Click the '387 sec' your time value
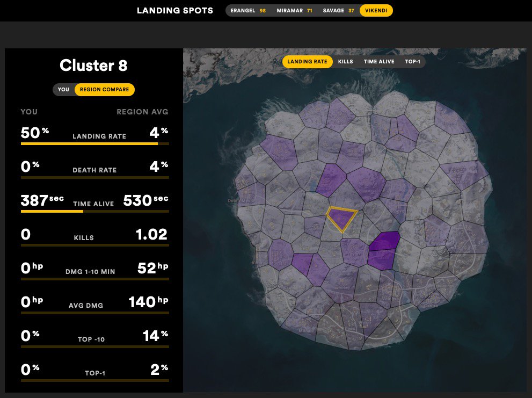This screenshot has width=532, height=398. click(42, 200)
